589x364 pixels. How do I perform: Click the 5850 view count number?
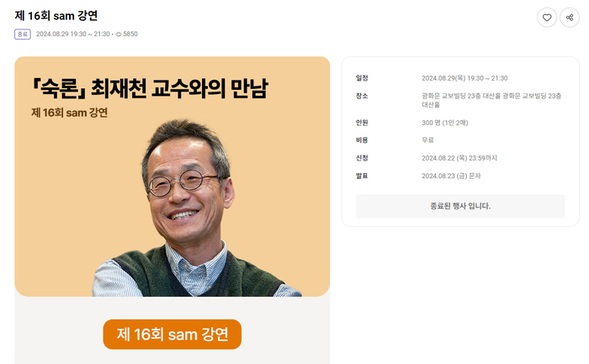pyautogui.click(x=130, y=34)
